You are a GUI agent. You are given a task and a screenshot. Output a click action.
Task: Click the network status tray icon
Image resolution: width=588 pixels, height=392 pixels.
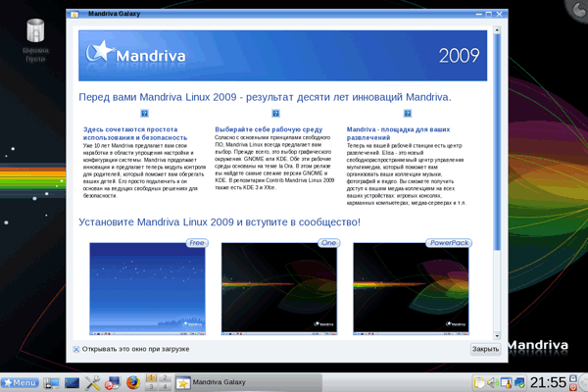tap(519, 383)
